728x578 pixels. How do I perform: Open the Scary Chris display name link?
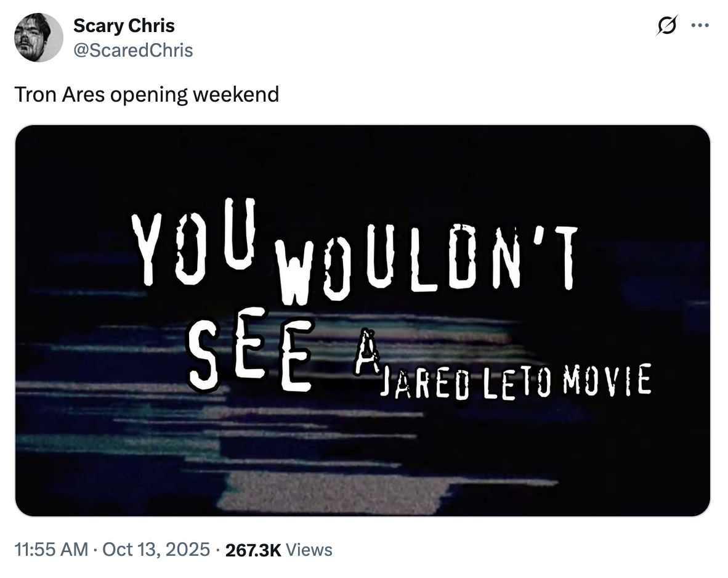124,26
